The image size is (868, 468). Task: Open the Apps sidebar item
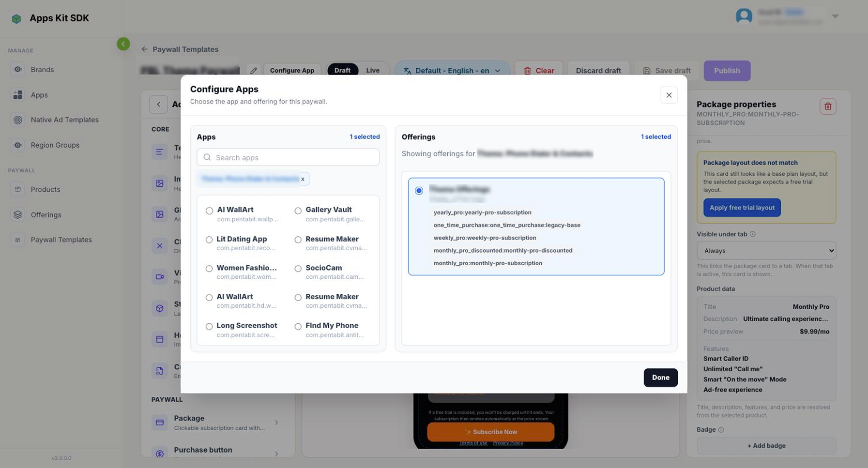coord(39,95)
